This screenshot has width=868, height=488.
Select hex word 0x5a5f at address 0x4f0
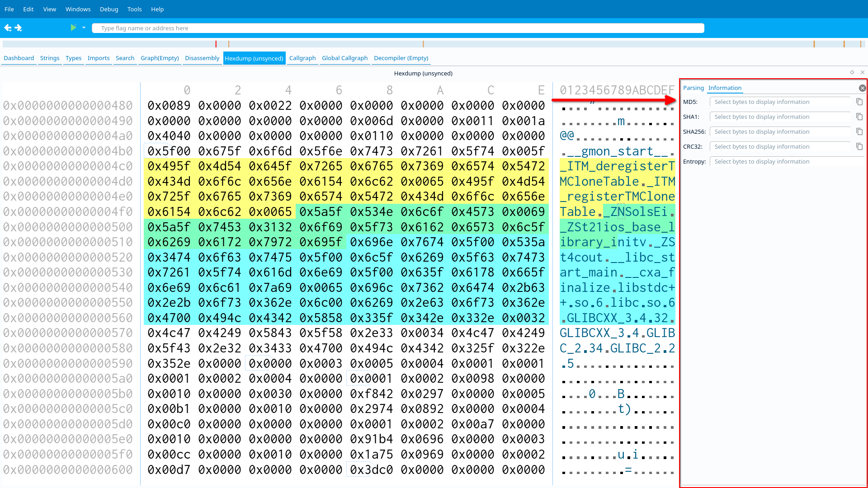coord(321,212)
